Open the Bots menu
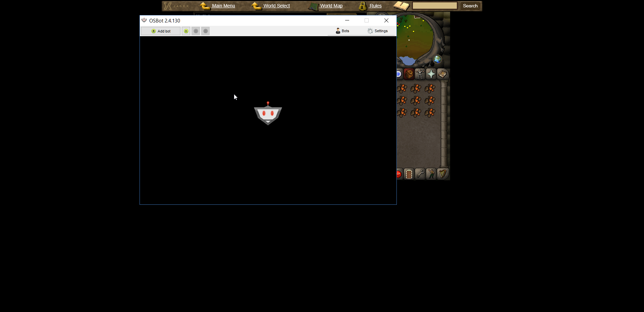The image size is (644, 312). click(342, 31)
